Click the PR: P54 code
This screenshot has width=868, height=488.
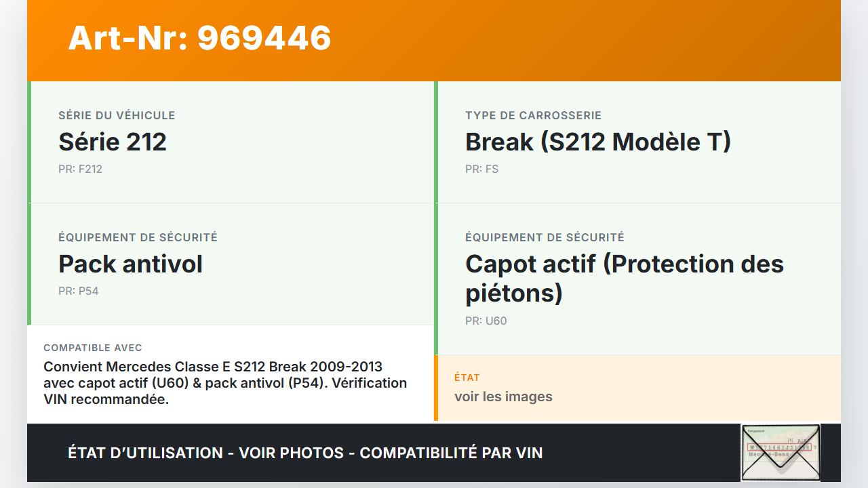coord(79,291)
